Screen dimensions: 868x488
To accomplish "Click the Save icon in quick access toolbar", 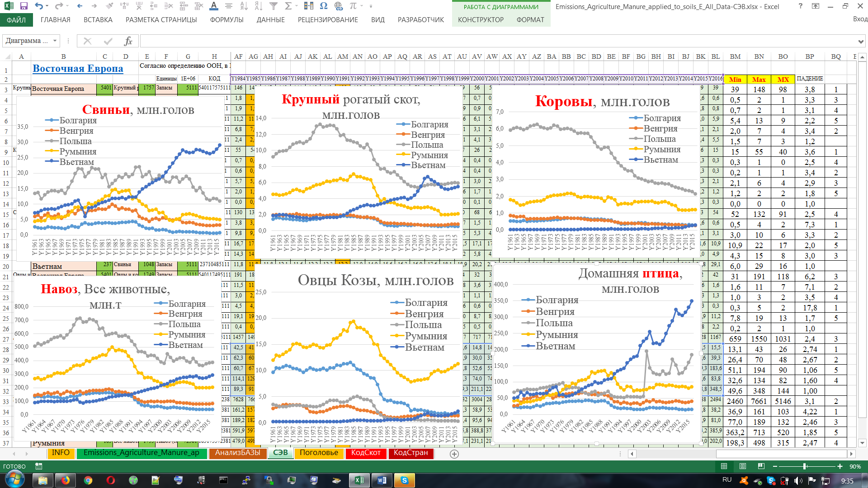I will [24, 6].
